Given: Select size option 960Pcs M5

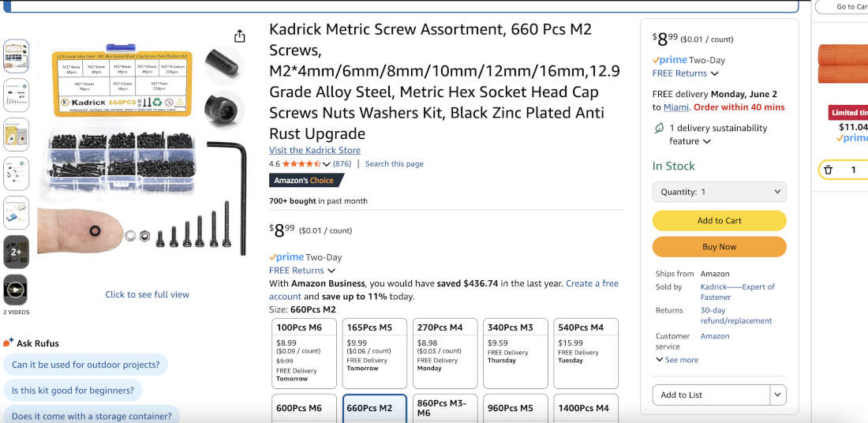Looking at the screenshot, I should coord(515,409).
